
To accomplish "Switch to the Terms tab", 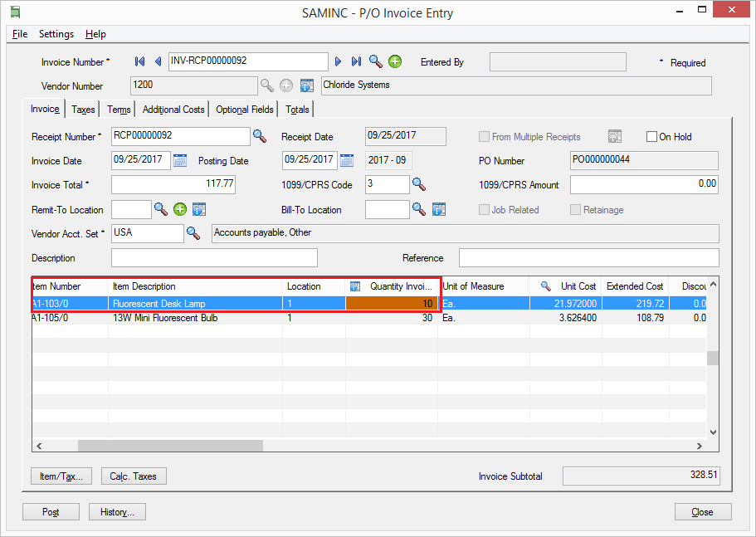I will point(119,110).
